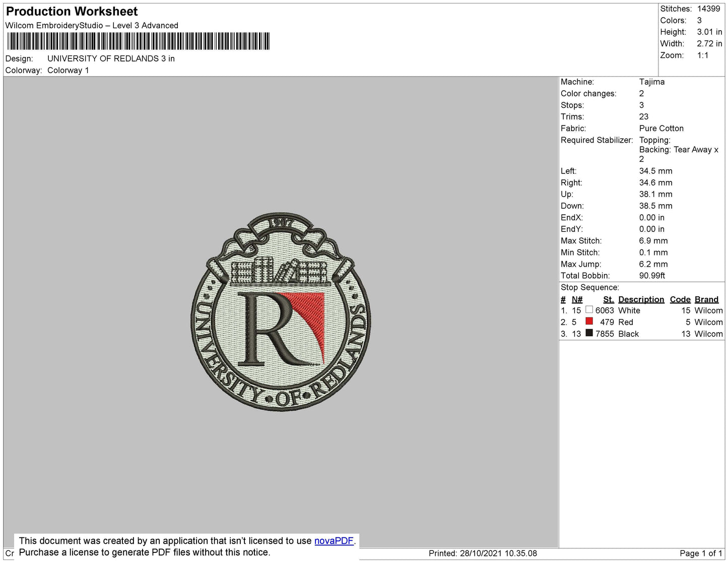Screen dimensions: 728x563
Task: Select the 'Production Worksheet' heading
Action: click(x=72, y=12)
